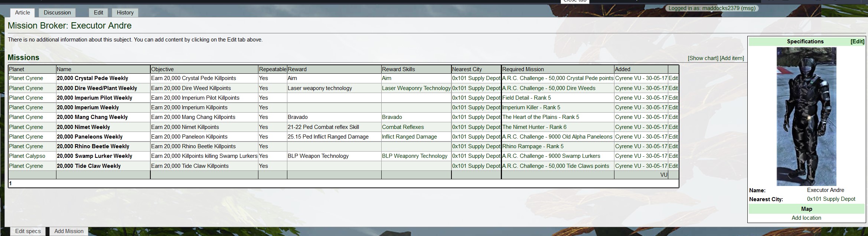Open the Executor Andre character image
This screenshot has width=868, height=236.
[806, 116]
